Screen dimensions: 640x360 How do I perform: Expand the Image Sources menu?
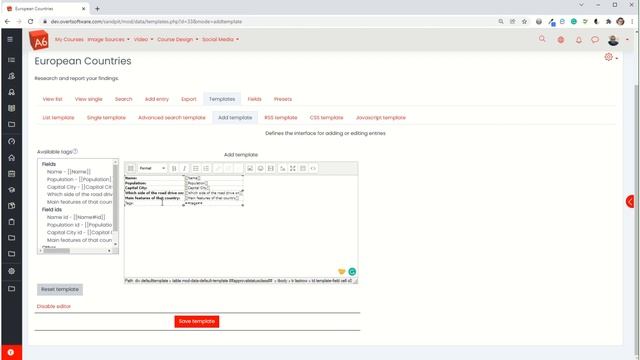(108, 40)
